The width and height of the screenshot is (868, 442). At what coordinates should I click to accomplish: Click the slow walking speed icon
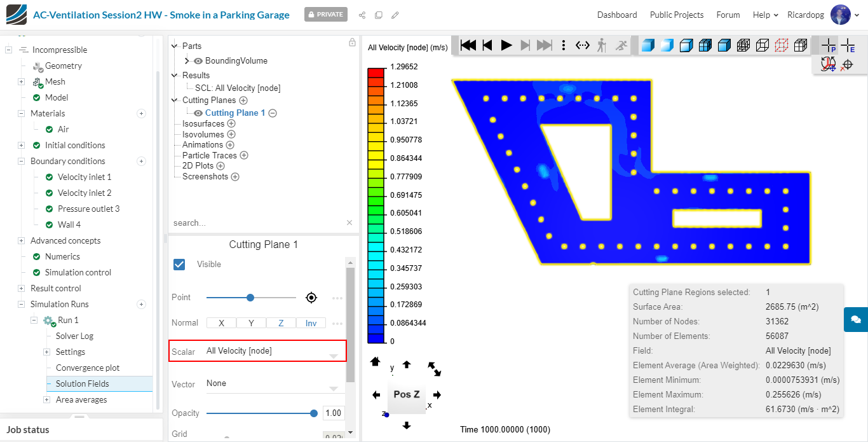point(601,45)
